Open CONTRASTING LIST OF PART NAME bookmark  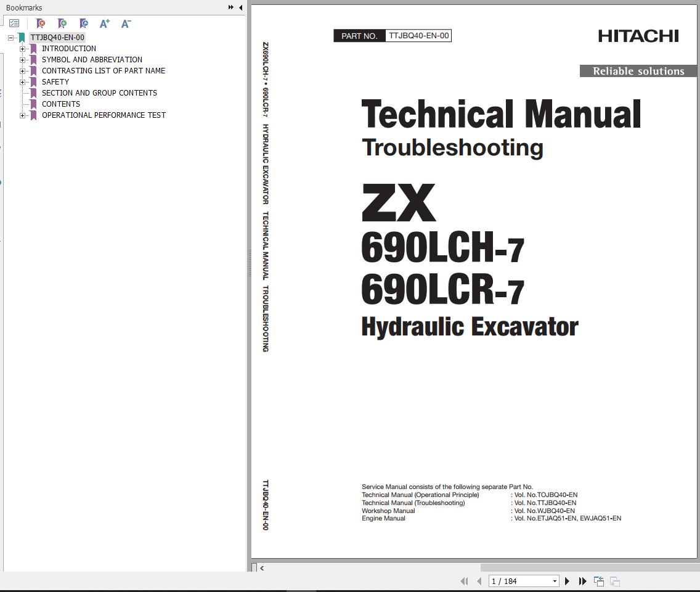click(x=104, y=71)
